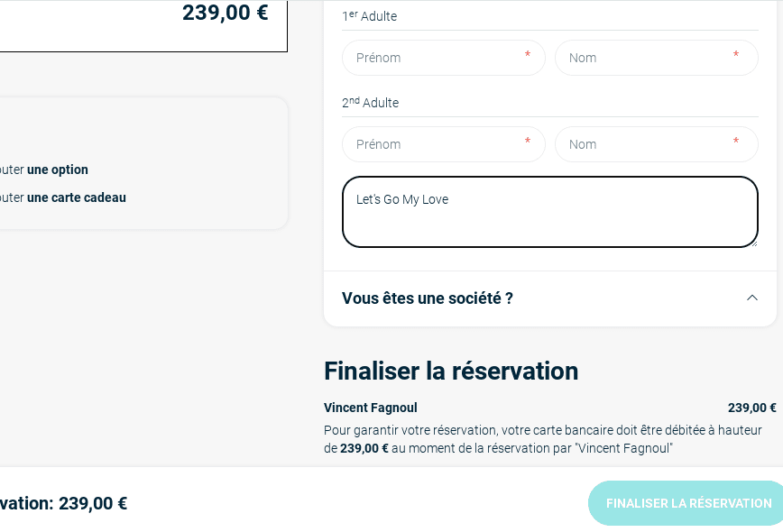Click the "Finaliser la réservation" section heading
Screen dimensions: 783x532
coord(451,371)
